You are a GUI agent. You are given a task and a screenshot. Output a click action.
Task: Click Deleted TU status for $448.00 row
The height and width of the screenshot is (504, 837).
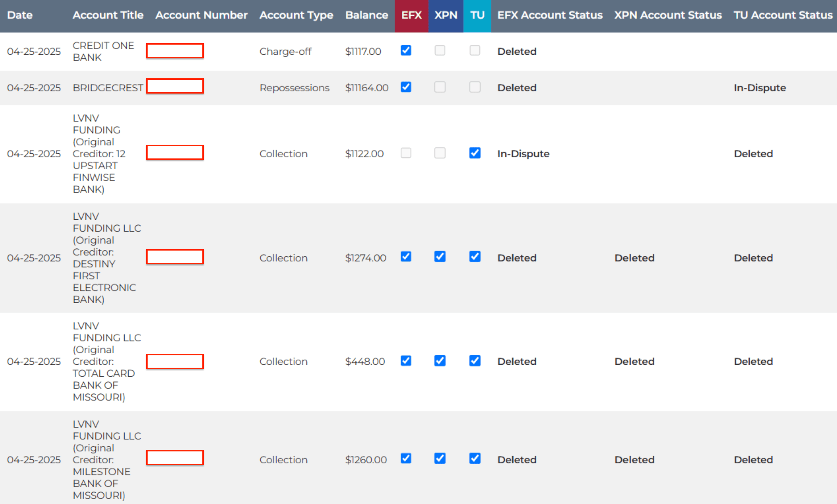click(x=754, y=362)
